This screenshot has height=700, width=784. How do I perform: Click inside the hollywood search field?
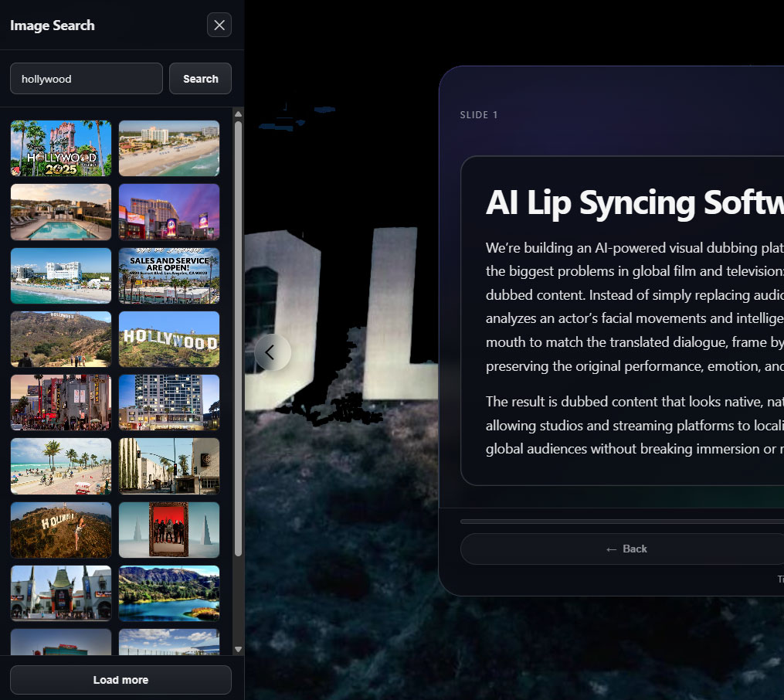point(86,78)
